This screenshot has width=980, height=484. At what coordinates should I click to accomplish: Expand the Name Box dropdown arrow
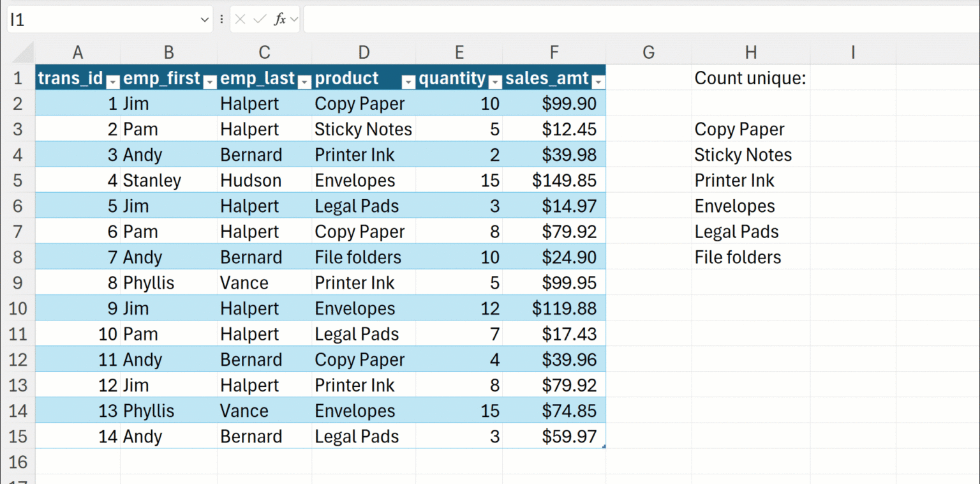pos(205,20)
